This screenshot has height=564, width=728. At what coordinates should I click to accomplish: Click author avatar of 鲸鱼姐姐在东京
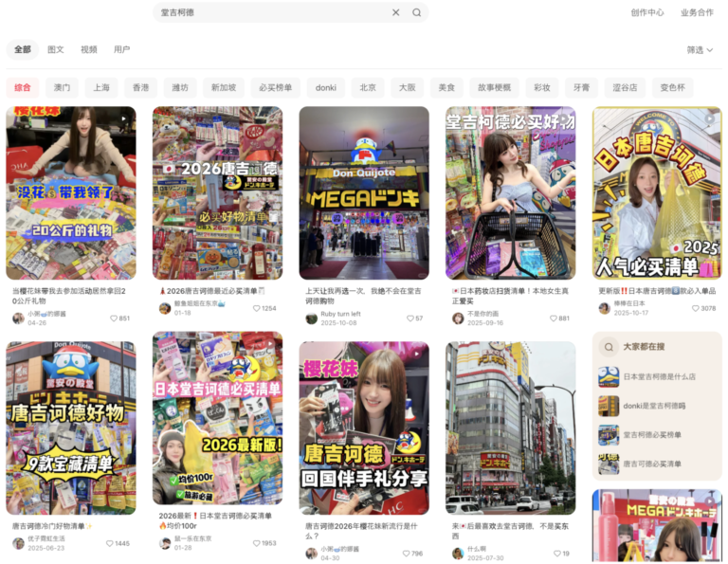165,308
